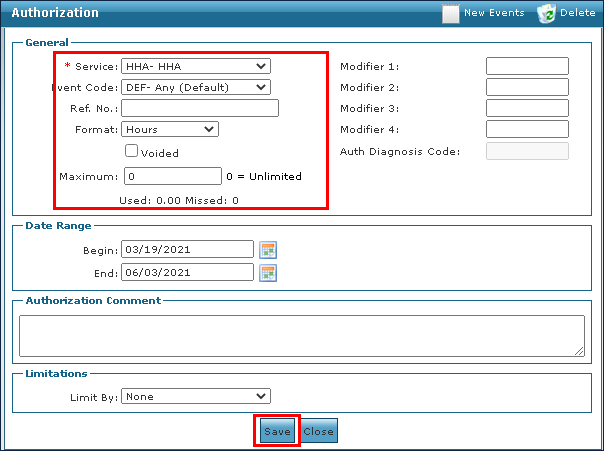Image resolution: width=604 pixels, height=451 pixels.
Task: Select the Modifier 2 input box
Action: pyautogui.click(x=527, y=87)
